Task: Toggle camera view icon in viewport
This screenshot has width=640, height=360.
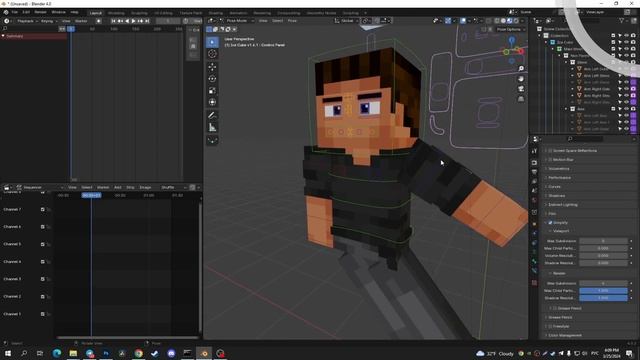Action: click(521, 89)
